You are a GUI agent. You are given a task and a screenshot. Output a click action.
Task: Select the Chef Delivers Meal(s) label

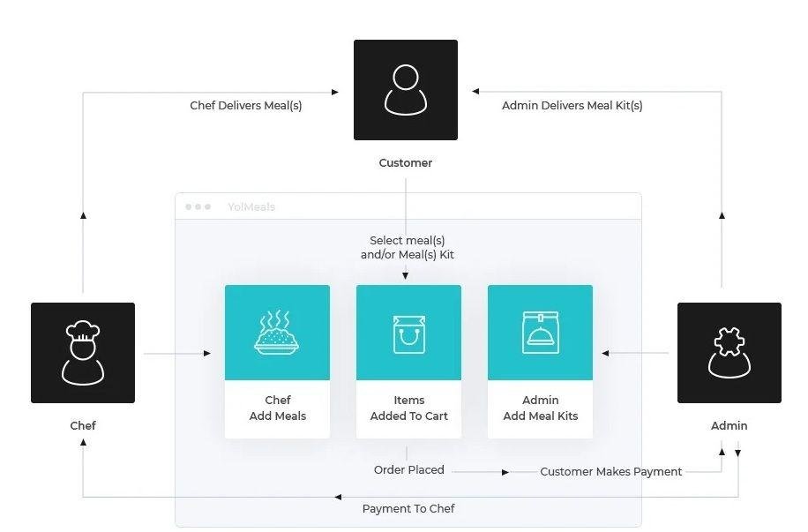[x=246, y=105]
